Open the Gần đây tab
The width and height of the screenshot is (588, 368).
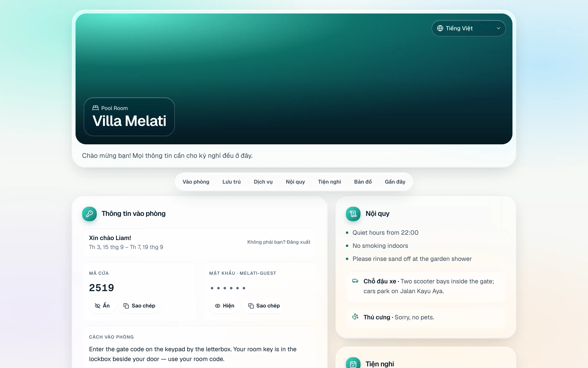coord(395,182)
